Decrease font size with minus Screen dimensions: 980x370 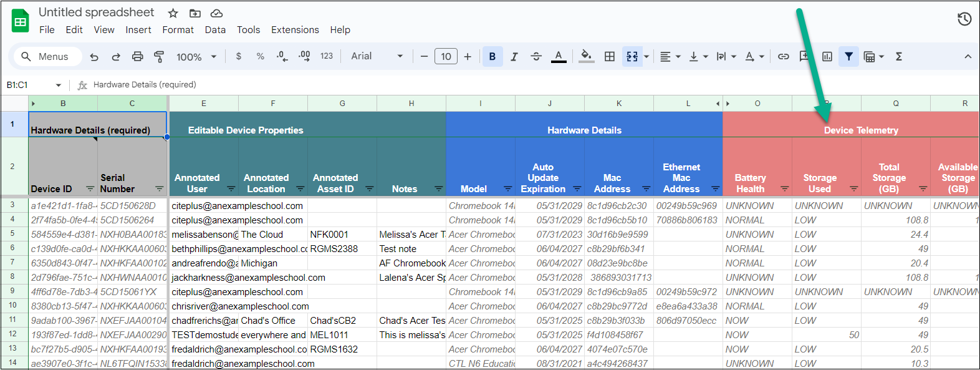click(424, 56)
